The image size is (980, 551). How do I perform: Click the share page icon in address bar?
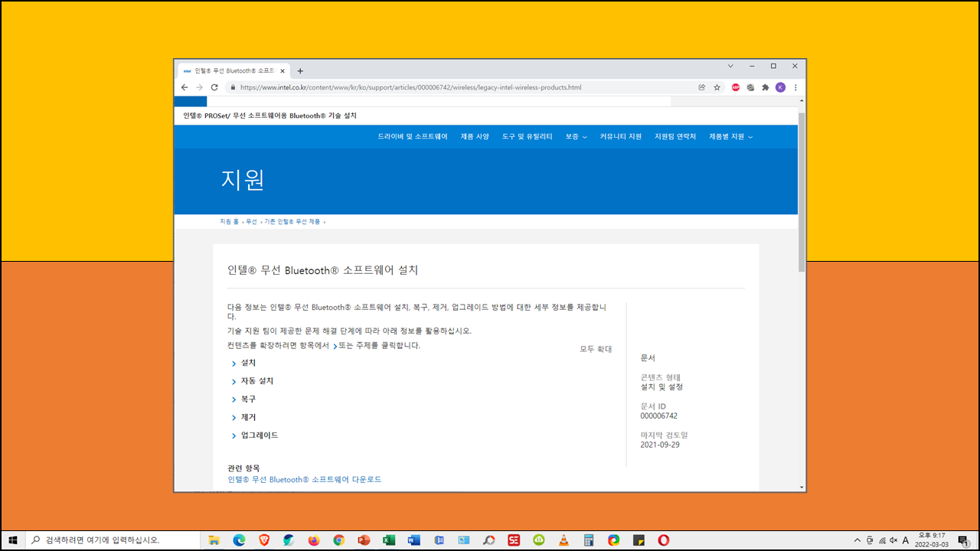702,87
